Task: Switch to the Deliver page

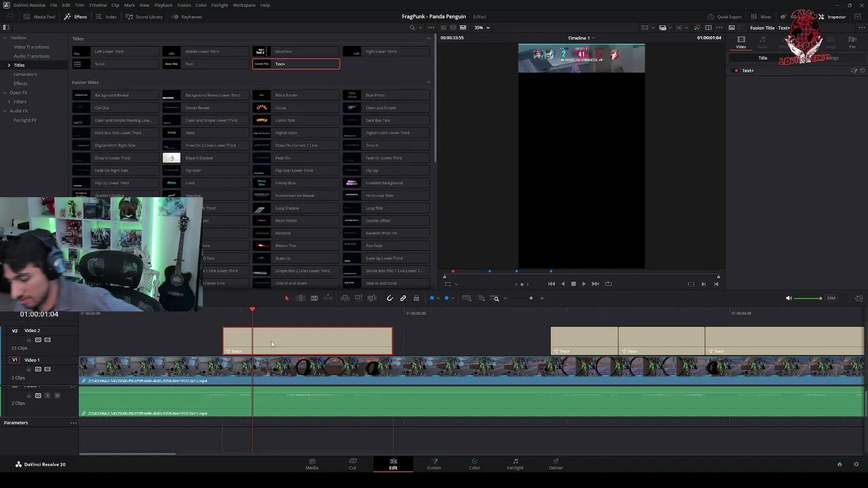Action: (x=556, y=464)
